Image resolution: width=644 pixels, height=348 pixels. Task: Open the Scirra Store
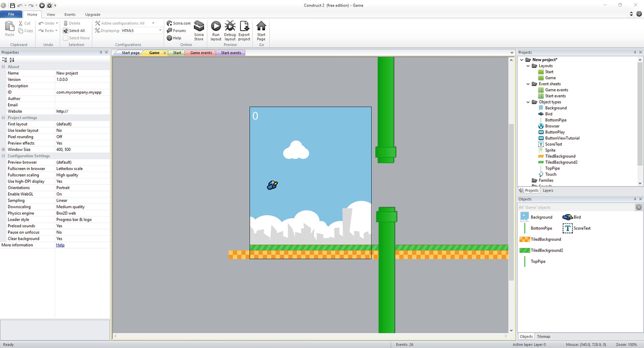(199, 31)
